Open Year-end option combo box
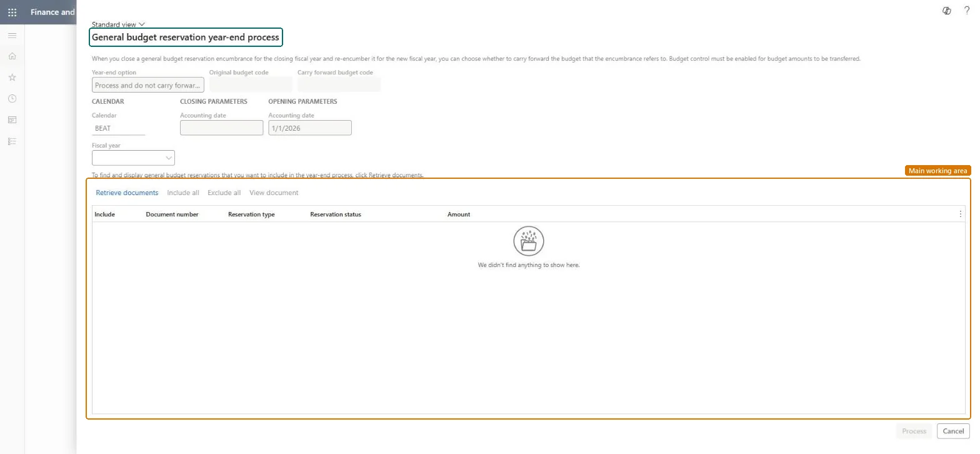 [148, 85]
